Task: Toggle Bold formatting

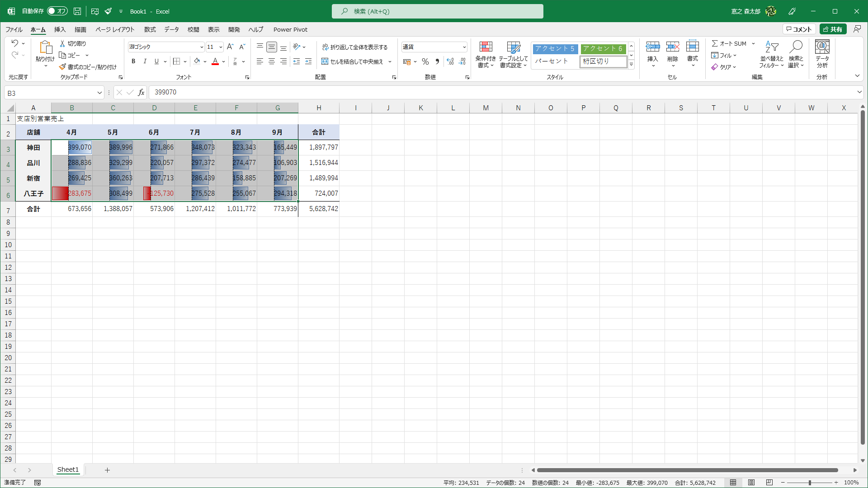Action: pyautogui.click(x=133, y=61)
